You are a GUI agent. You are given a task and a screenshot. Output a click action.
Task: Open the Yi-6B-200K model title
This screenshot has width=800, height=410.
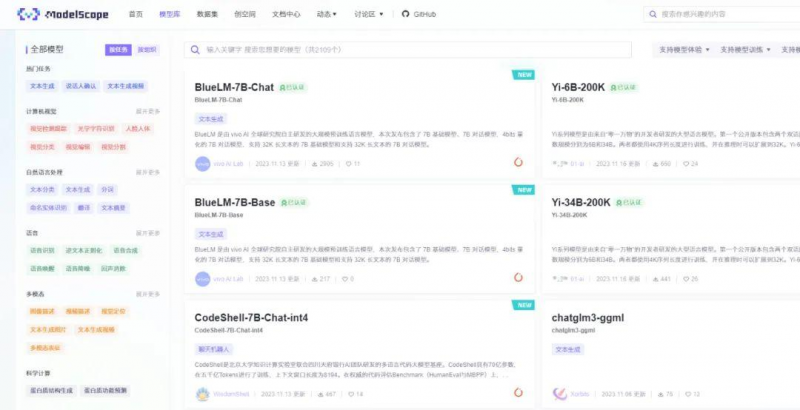click(x=578, y=87)
